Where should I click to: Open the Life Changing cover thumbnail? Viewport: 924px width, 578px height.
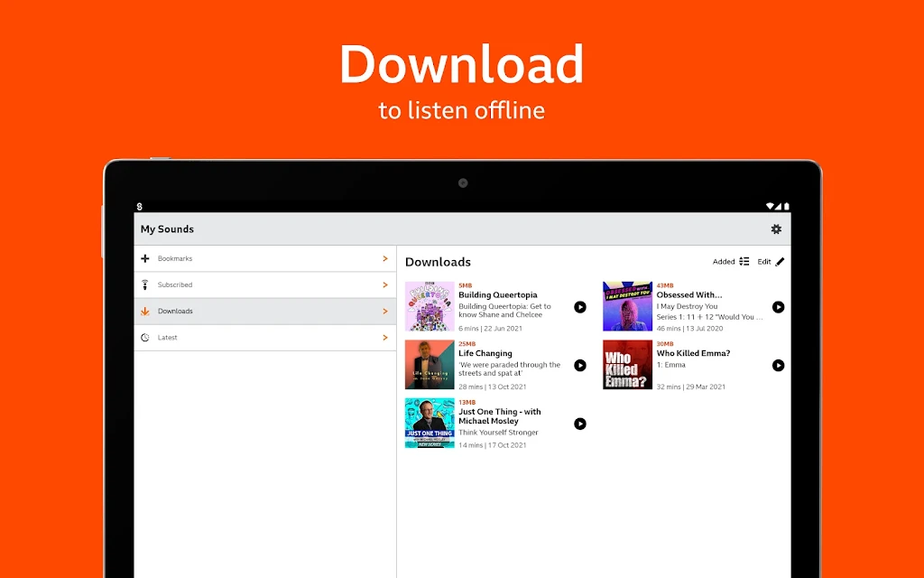(430, 365)
